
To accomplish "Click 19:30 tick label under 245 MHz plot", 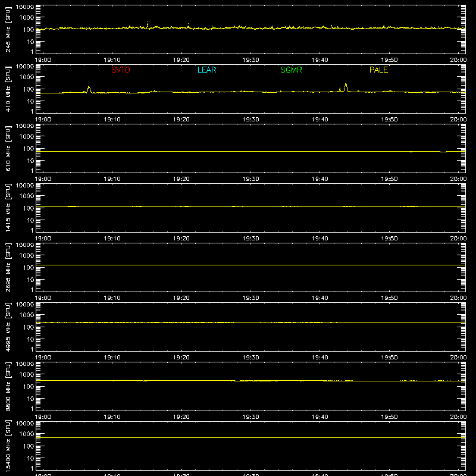I will tap(250, 60).
